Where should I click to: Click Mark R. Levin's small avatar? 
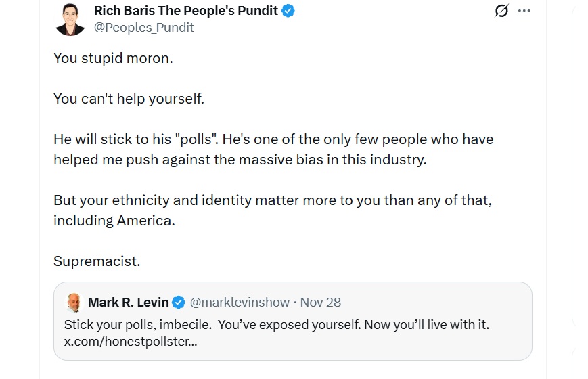pyautogui.click(x=73, y=302)
